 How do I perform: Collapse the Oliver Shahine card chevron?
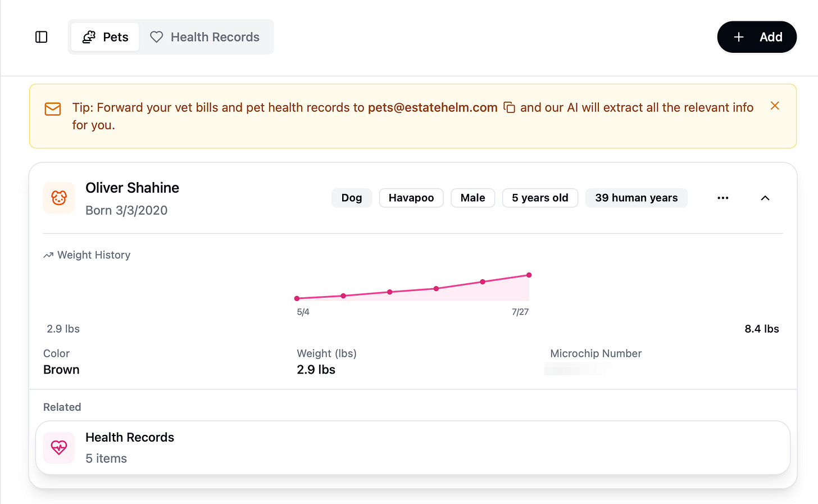tap(765, 198)
